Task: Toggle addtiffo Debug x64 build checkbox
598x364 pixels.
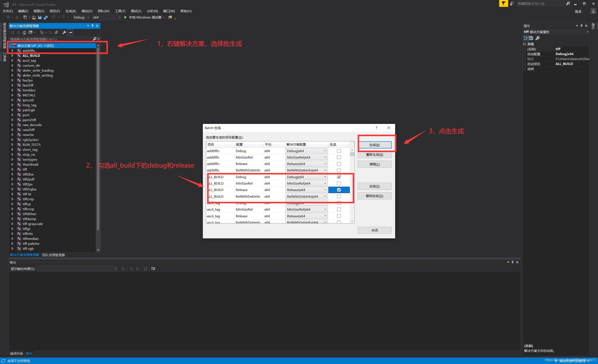Action: [x=339, y=150]
